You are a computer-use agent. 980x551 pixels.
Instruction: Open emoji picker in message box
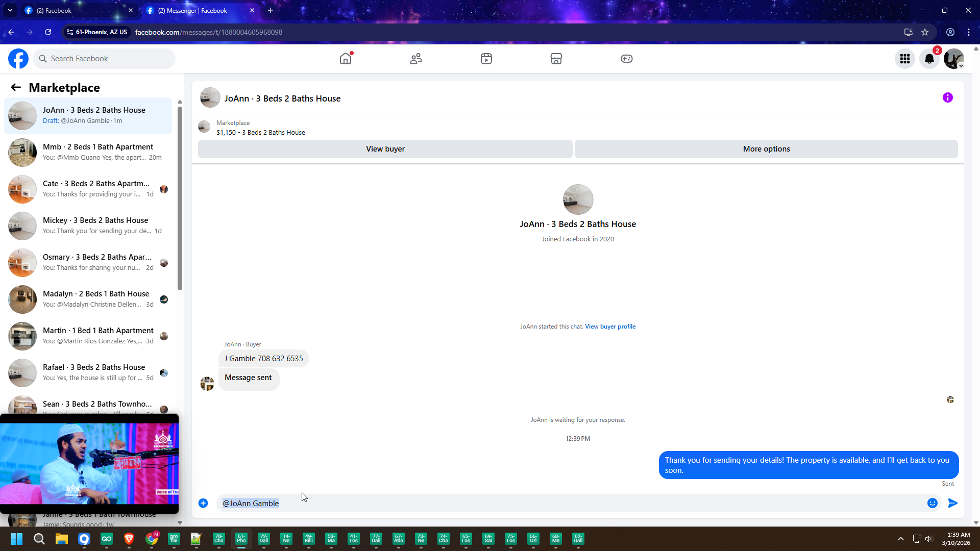933,503
